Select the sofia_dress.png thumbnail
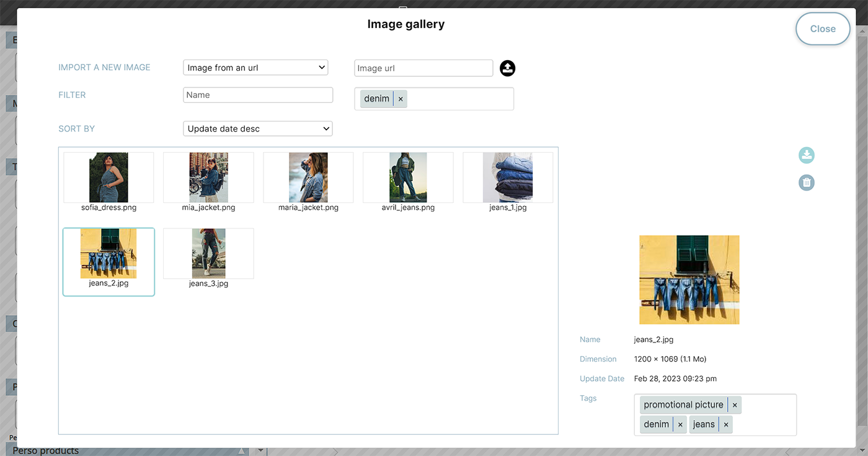 (108, 182)
